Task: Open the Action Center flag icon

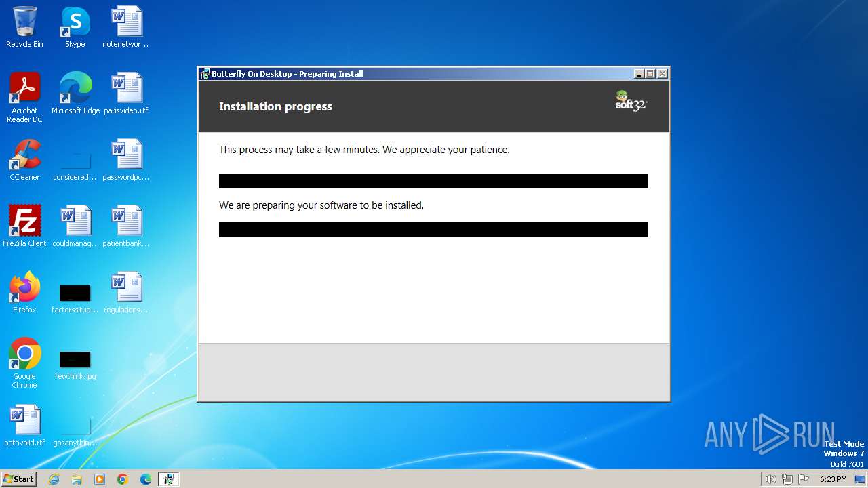Action: (x=804, y=479)
